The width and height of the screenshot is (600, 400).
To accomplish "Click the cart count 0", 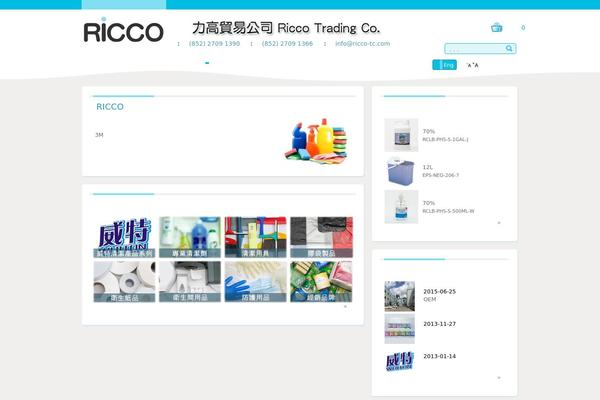I will point(523,28).
